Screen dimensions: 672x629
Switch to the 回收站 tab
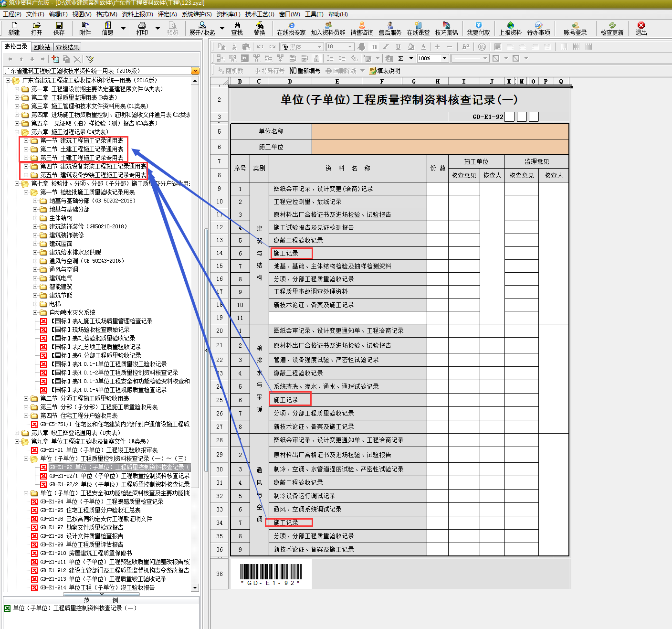[42, 47]
